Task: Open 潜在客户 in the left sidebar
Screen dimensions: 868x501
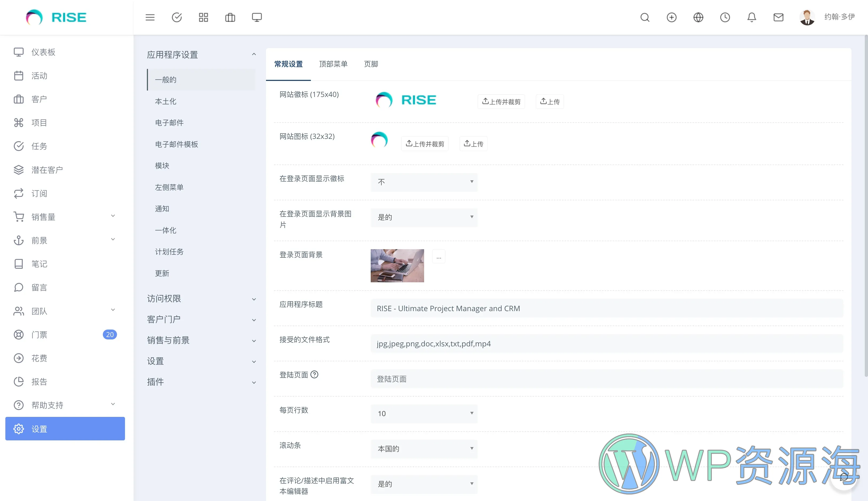Action: tap(65, 170)
